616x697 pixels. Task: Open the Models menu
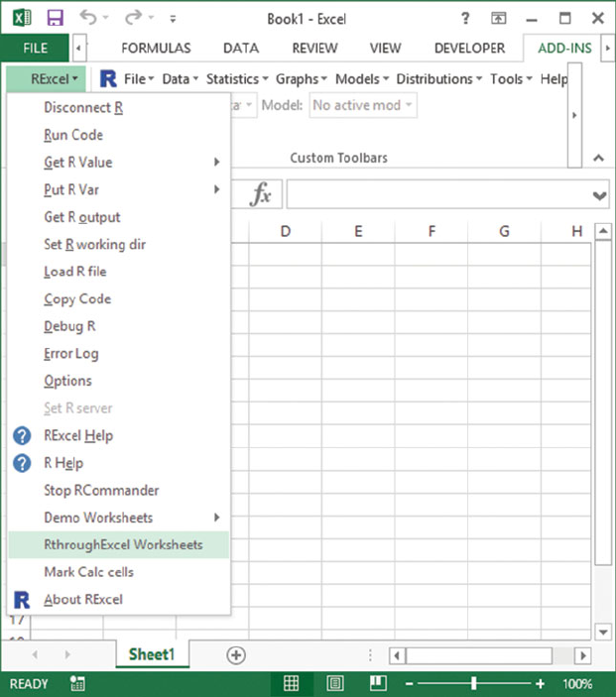click(x=362, y=79)
